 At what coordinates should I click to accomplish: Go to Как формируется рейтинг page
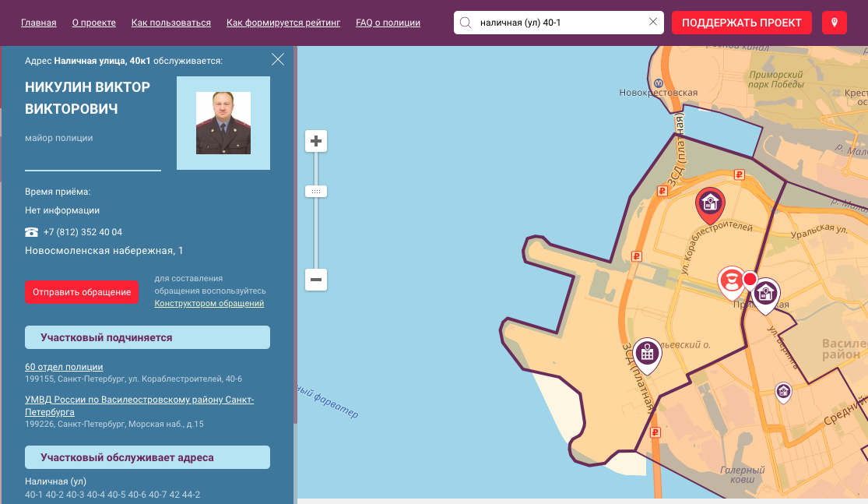tap(283, 23)
